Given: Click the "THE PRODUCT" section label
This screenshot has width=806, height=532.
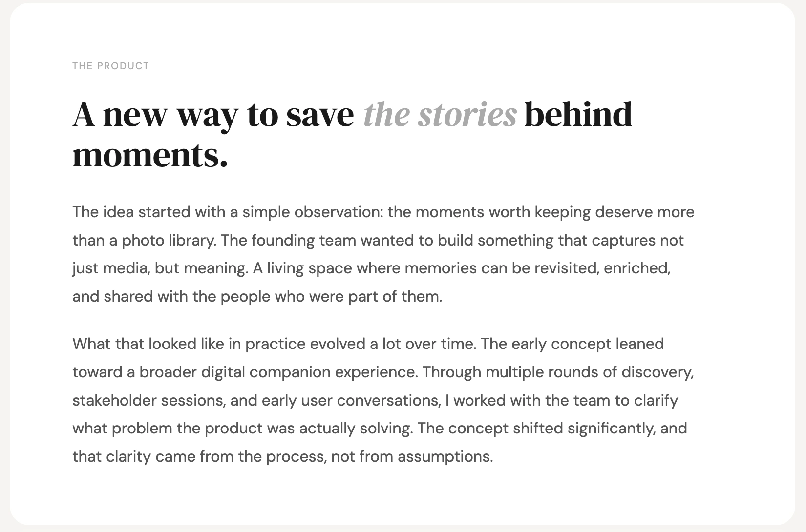Looking at the screenshot, I should pyautogui.click(x=110, y=66).
